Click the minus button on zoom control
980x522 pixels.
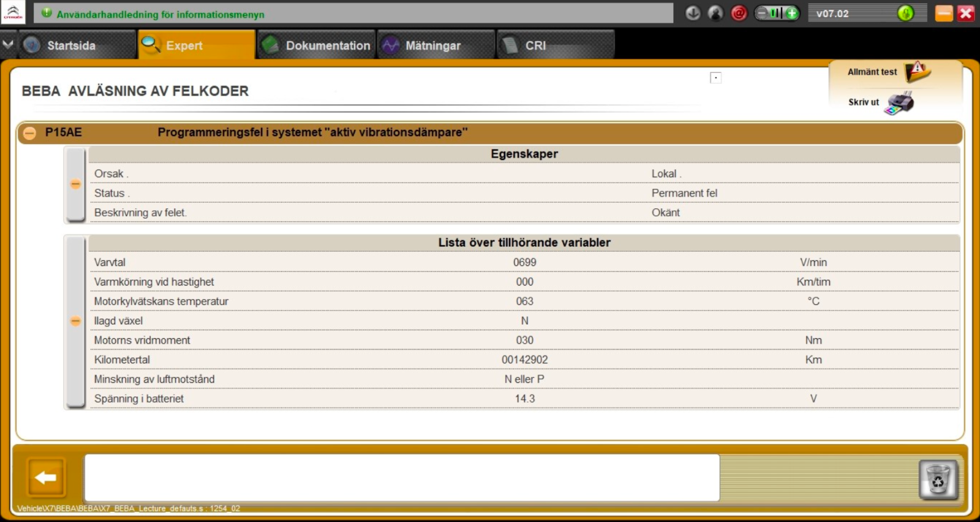[763, 13]
